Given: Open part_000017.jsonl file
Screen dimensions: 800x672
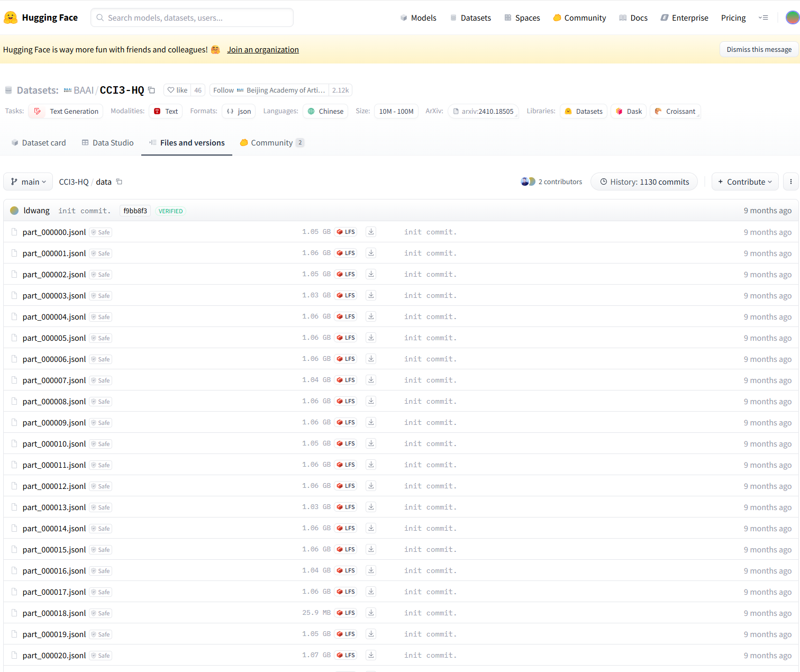Looking at the screenshot, I should point(54,592).
